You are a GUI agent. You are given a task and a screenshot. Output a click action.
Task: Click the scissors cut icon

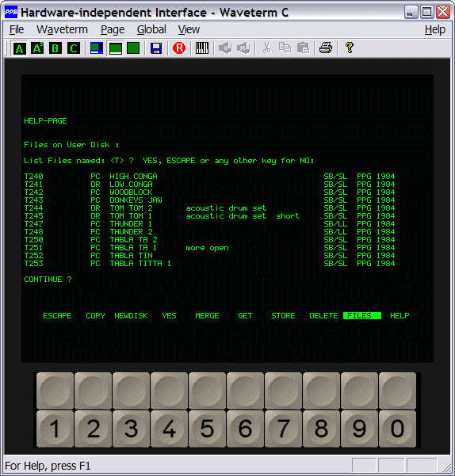point(266,48)
